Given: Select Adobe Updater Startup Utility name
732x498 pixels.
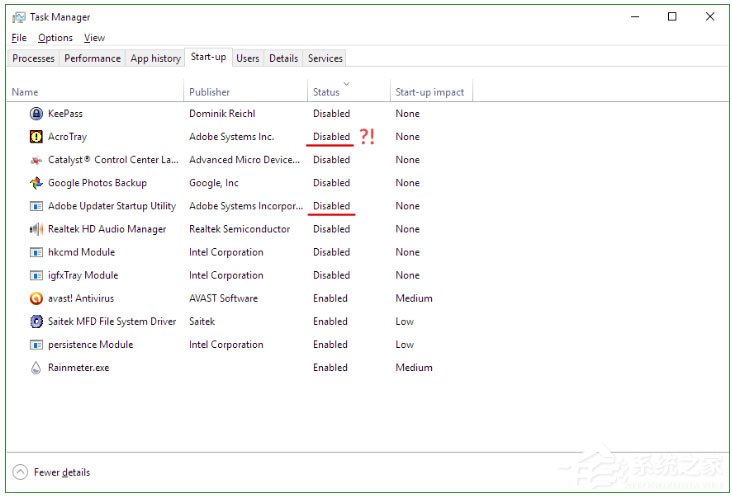Looking at the screenshot, I should 112,206.
